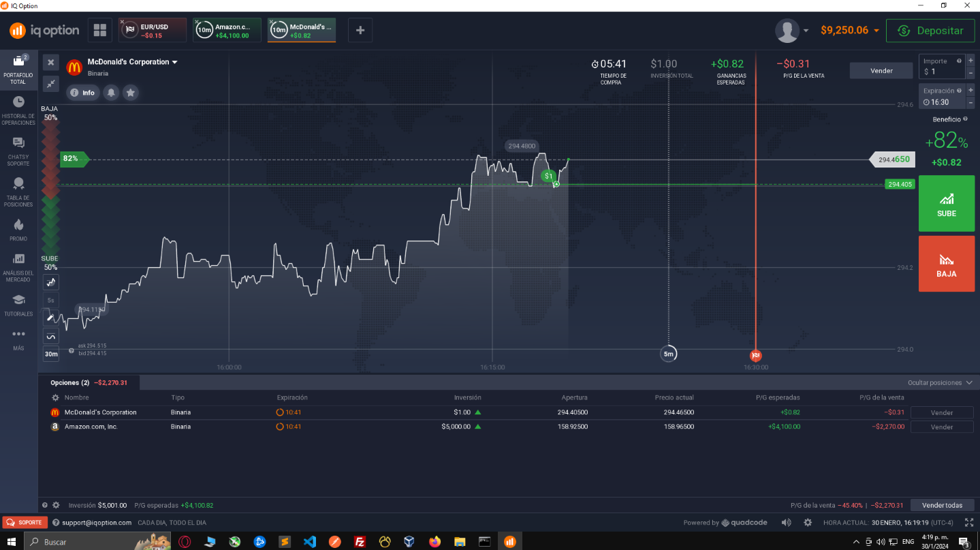This screenshot has width=980, height=550.
Task: Switch to the Amazon asset tab
Action: [x=227, y=30]
